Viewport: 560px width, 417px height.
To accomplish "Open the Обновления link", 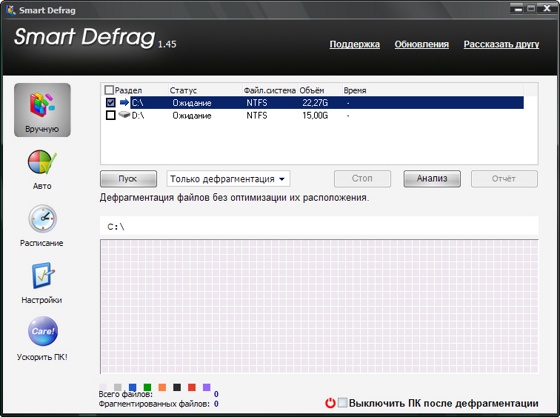I will [421, 44].
